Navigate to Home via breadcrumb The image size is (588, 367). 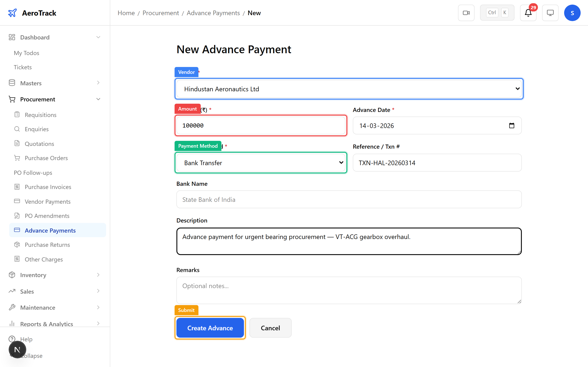click(x=126, y=13)
